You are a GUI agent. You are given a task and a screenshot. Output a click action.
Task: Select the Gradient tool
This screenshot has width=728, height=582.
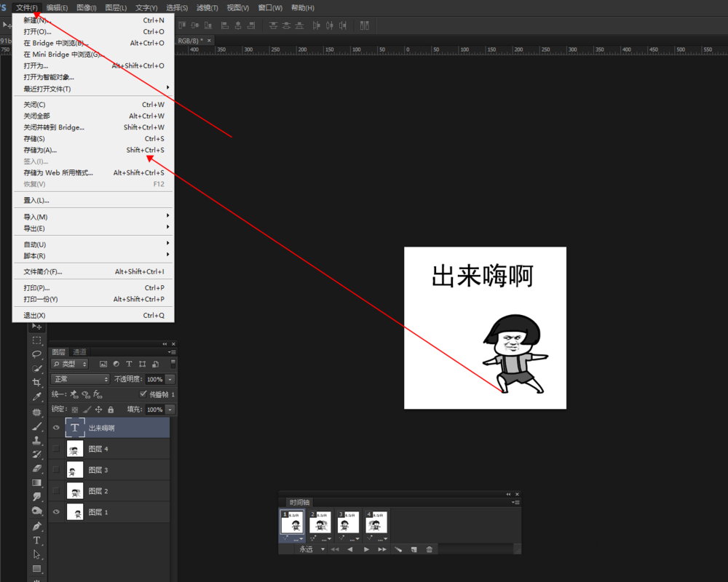click(x=36, y=482)
